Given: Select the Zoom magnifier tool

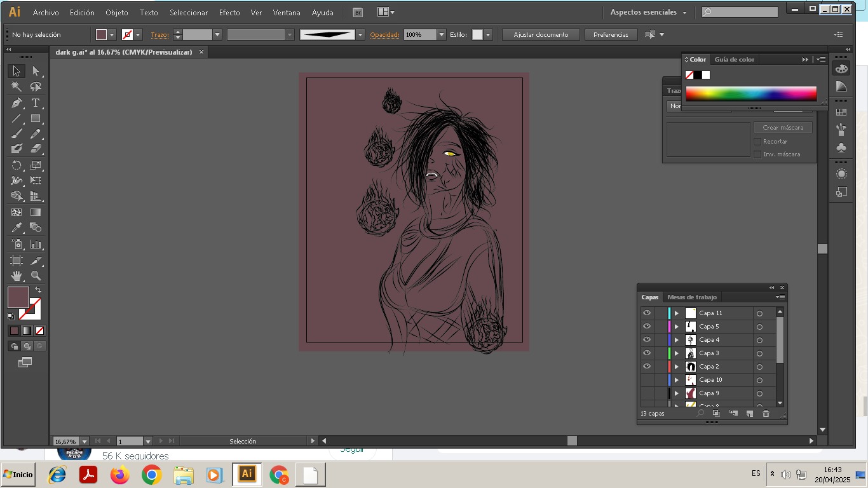Looking at the screenshot, I should (x=36, y=276).
